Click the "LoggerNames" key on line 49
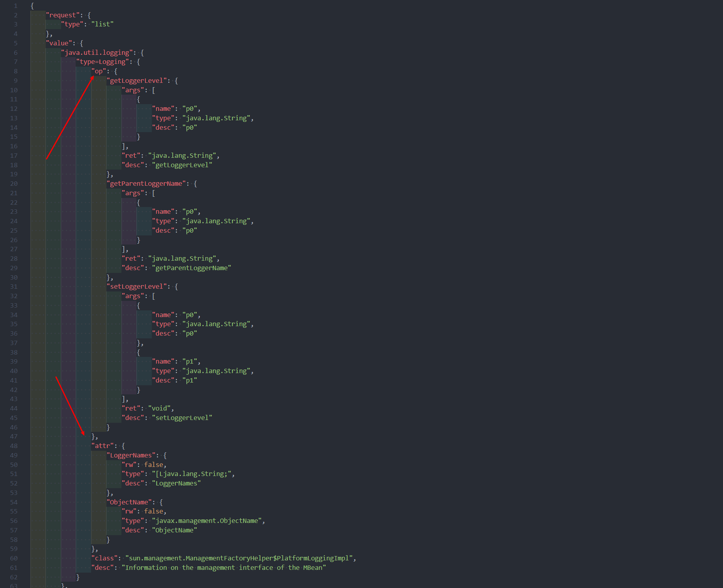Viewport: 723px width, 588px height. click(x=131, y=455)
